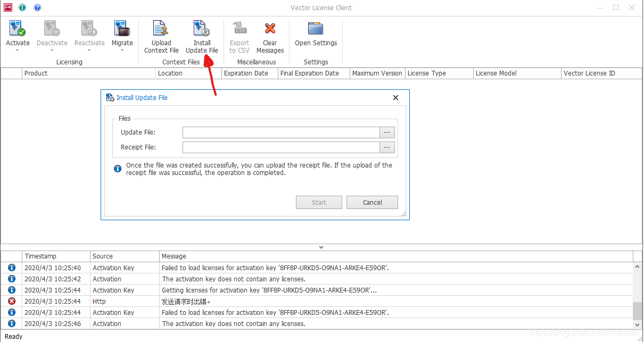
Task: Click the Reactivate license icon
Action: (x=89, y=29)
